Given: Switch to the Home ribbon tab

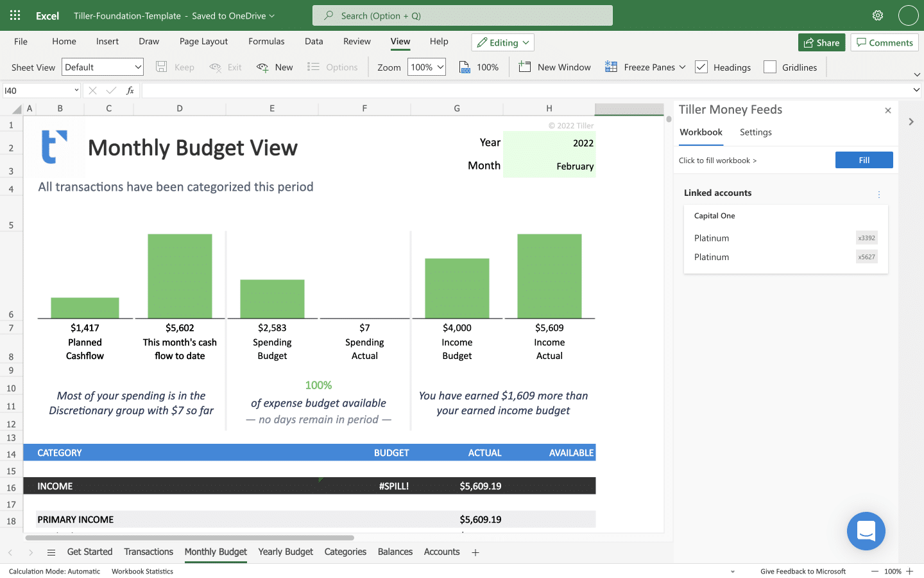Looking at the screenshot, I should (64, 41).
